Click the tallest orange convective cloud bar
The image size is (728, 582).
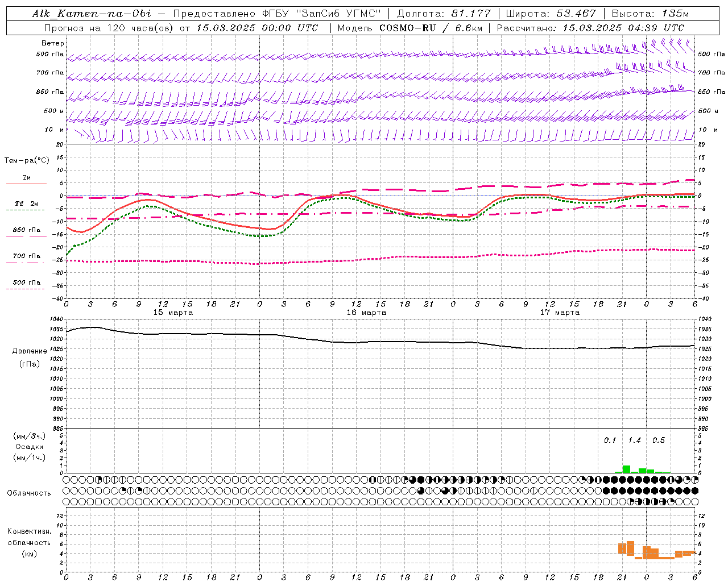tap(630, 548)
